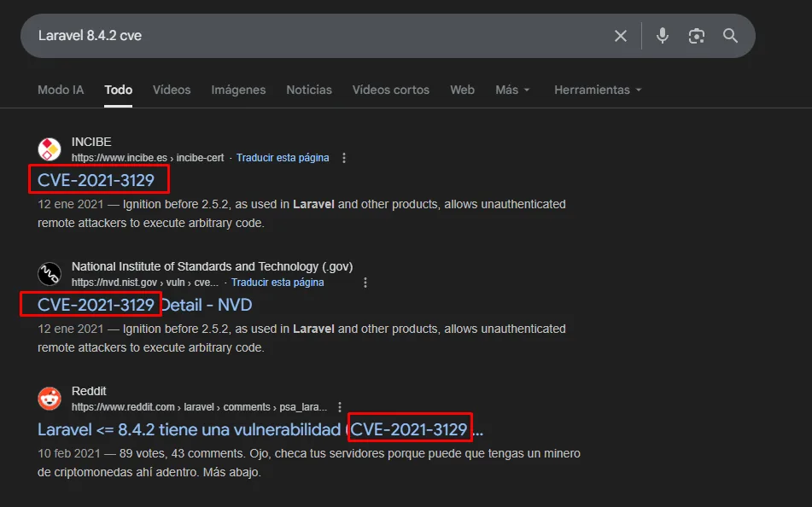Screen dimensions: 812x507
Task: Open the Vídeos cortos tab
Action: 391,90
